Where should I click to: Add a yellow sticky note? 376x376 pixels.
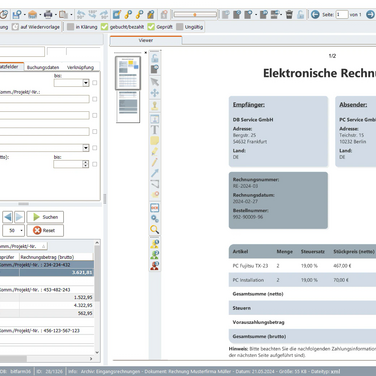[x=155, y=140]
